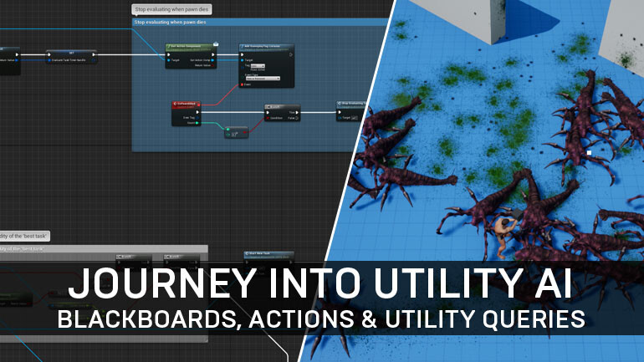Image resolution: width=644 pixels, height=362 pixels.
Task: Click the red Event pin on listener node
Action: [x=243, y=84]
